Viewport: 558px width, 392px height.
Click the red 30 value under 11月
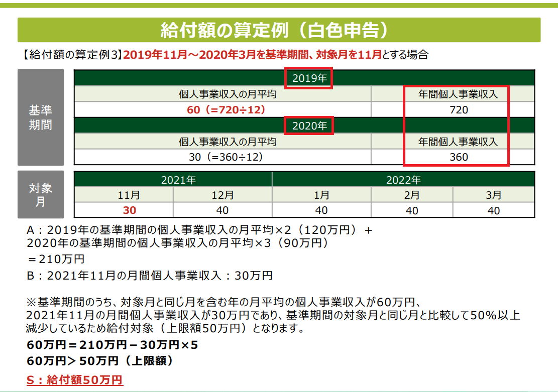pos(124,211)
